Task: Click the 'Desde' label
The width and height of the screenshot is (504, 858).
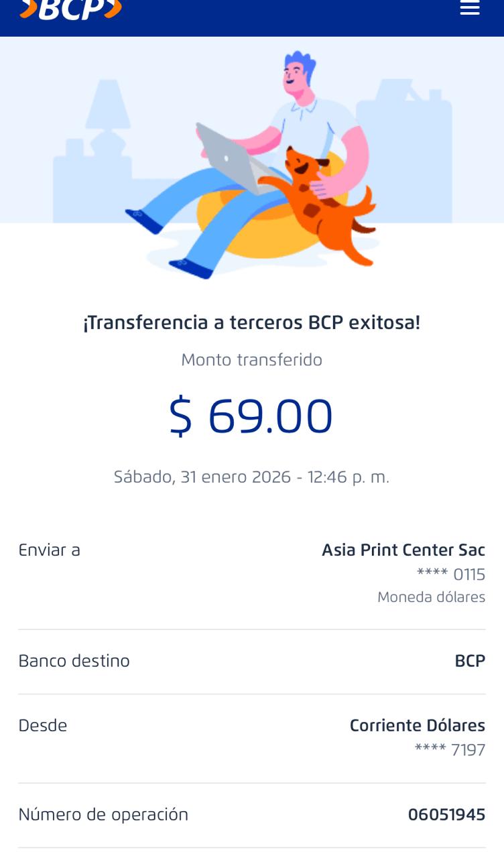Action: click(x=43, y=725)
